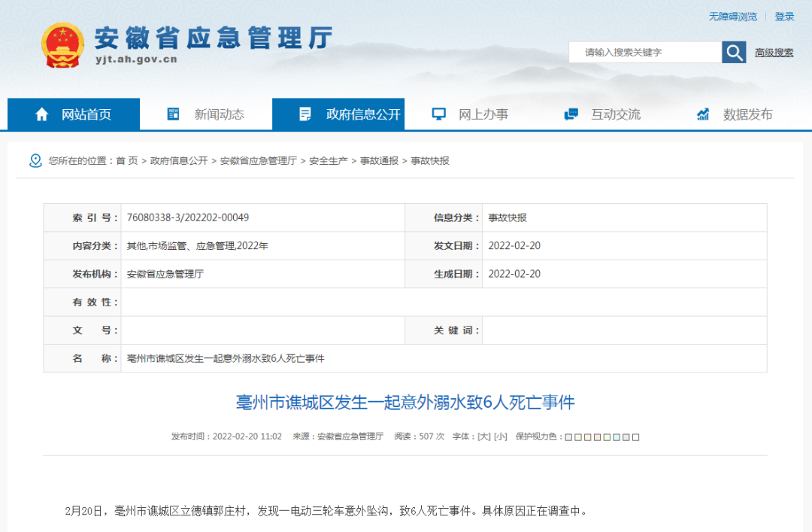Open 无障碍浏览 accessibility mode link
Viewport: 812px width, 532px height.
733,17
